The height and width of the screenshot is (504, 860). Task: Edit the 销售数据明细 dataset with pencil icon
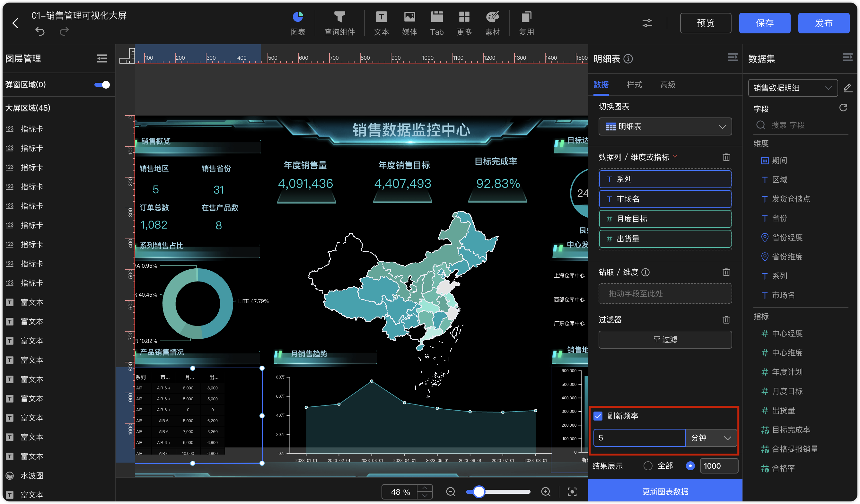[x=848, y=88]
